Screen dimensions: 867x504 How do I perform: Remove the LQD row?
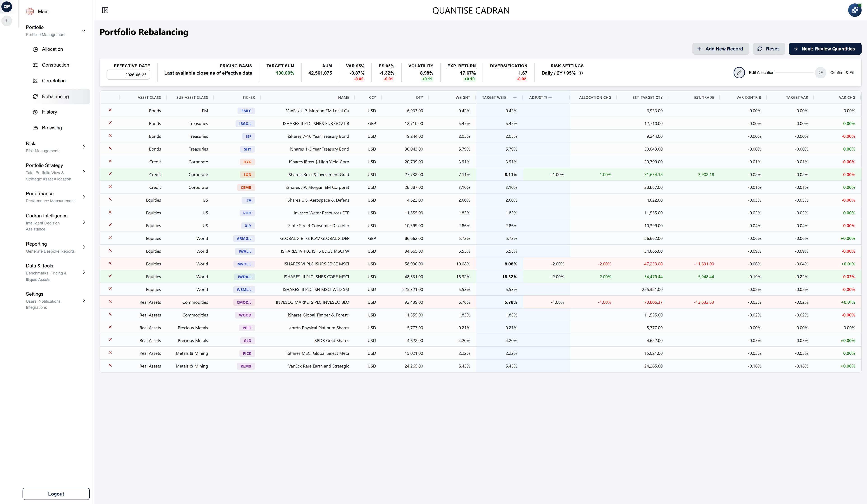click(110, 174)
